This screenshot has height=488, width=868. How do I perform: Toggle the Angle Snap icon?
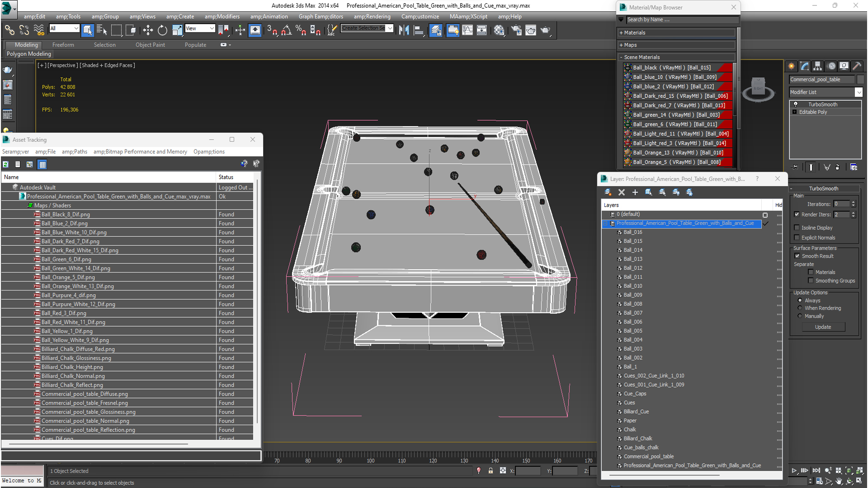pos(286,30)
